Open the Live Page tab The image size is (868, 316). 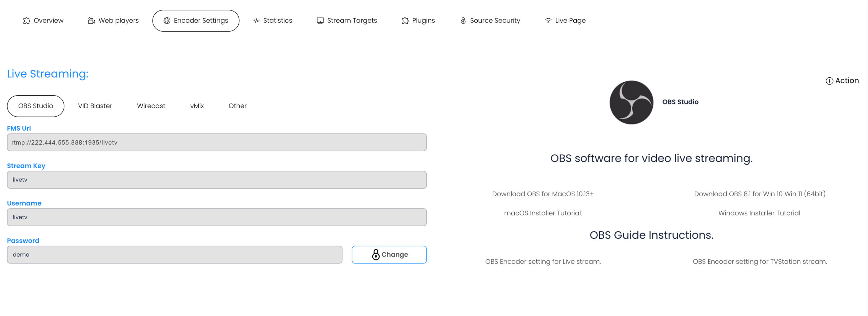(x=565, y=21)
